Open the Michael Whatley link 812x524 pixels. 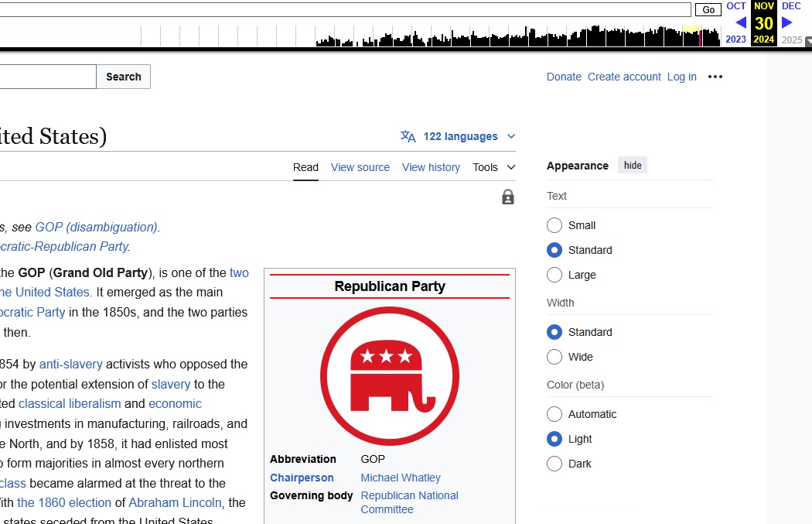pyautogui.click(x=401, y=478)
